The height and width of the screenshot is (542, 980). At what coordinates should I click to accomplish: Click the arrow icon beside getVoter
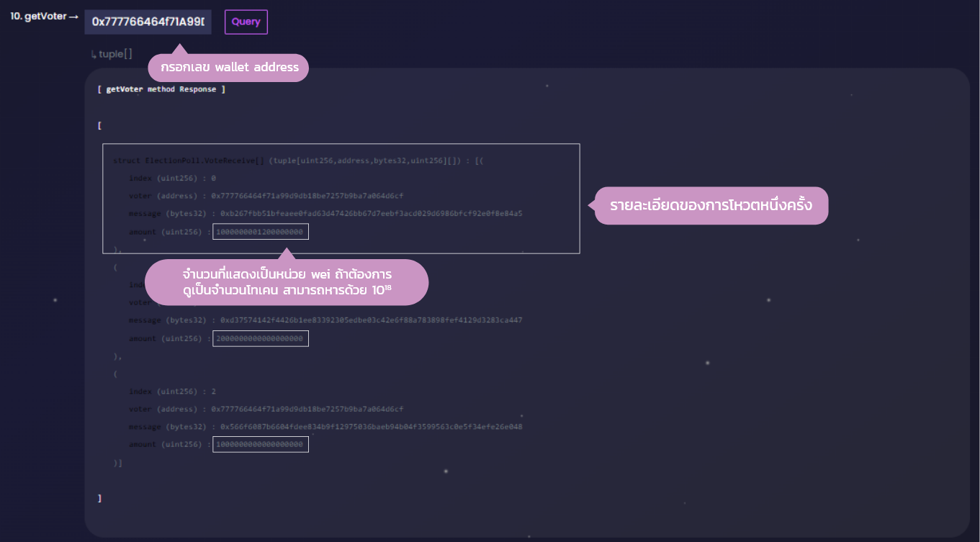point(73,17)
